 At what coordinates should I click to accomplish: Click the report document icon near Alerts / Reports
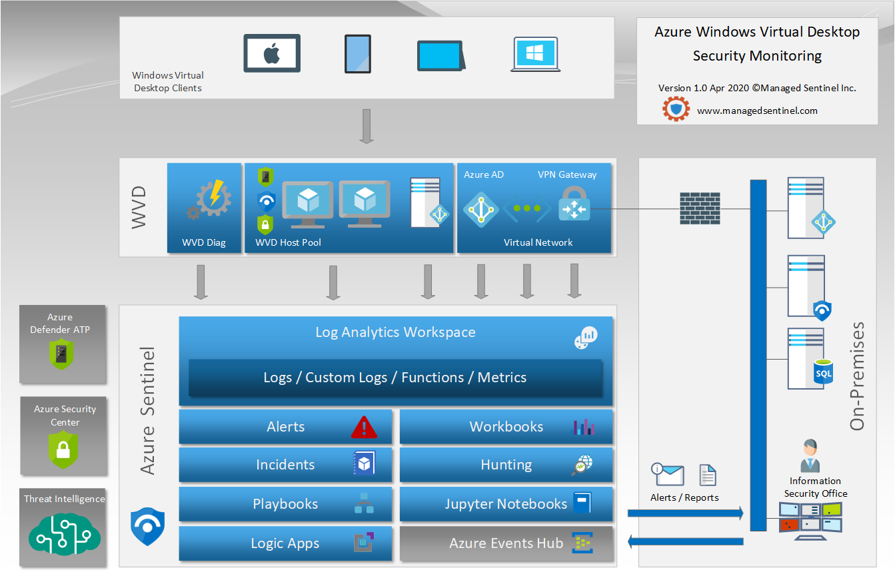pos(707,475)
